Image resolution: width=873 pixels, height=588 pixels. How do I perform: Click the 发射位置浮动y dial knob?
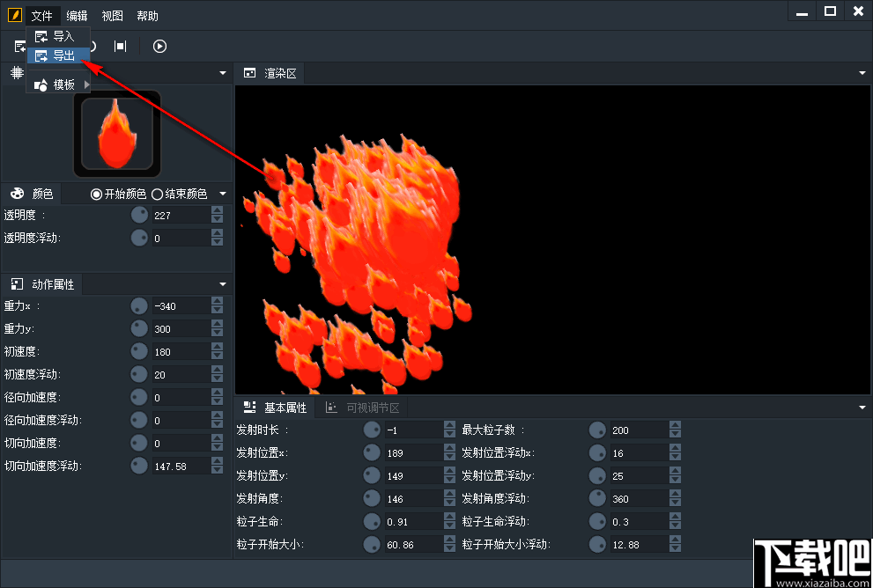pos(597,475)
